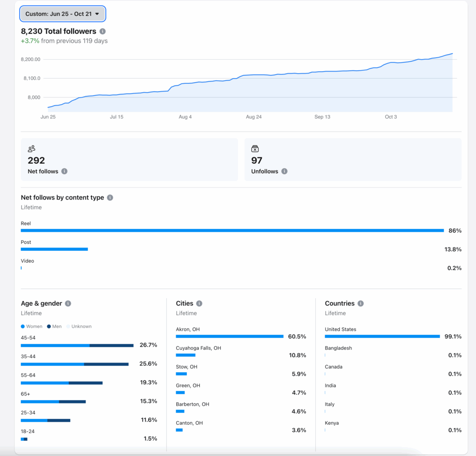Image resolution: width=476 pixels, height=456 pixels.
Task: Select the Akron, OH city bar
Action: coord(230,336)
